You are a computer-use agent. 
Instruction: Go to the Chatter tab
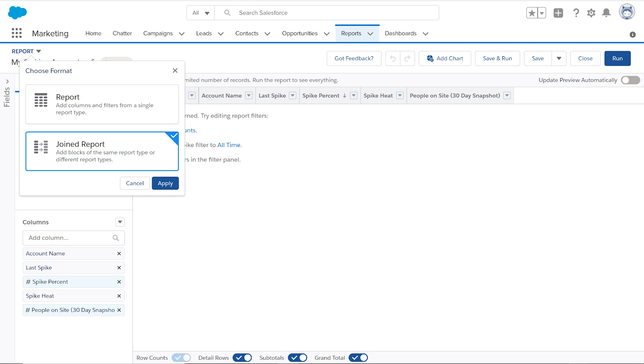122,33
